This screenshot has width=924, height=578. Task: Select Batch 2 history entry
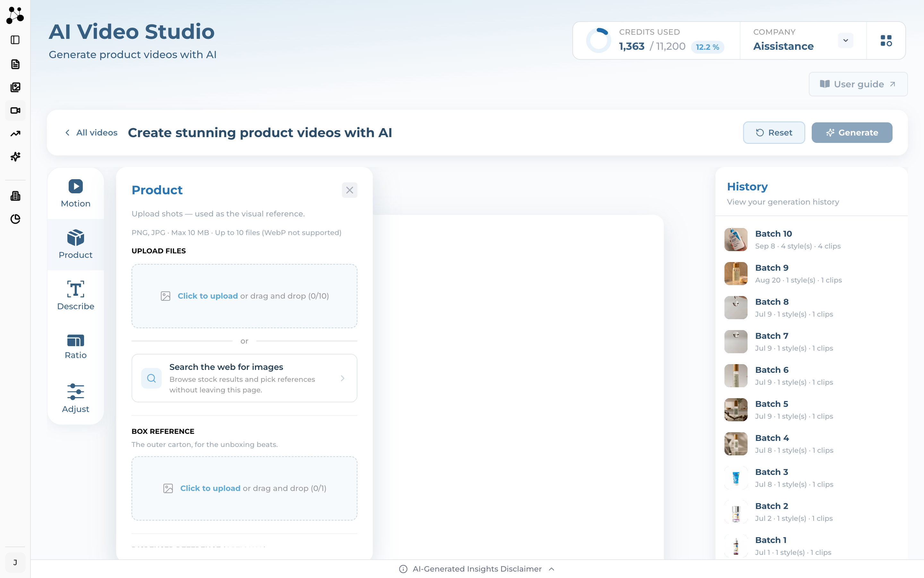pos(811,512)
